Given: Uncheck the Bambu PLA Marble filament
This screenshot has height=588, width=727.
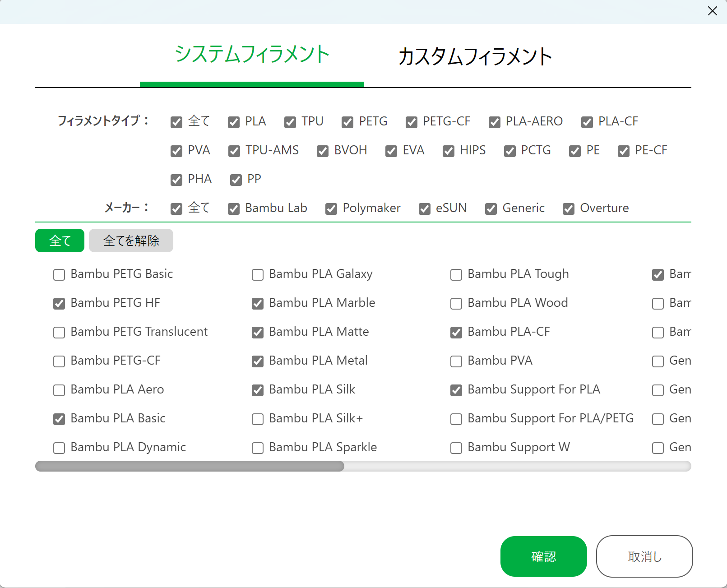Looking at the screenshot, I should (258, 303).
